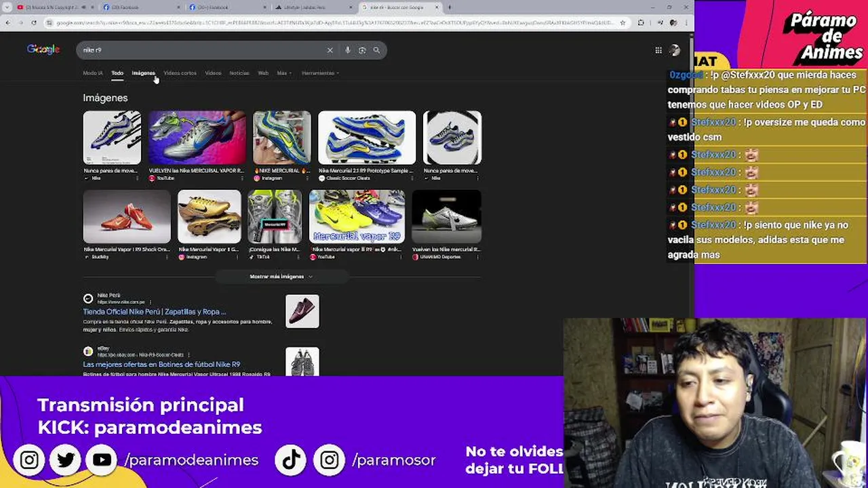Open the UNANIMO Deportes Nike image
Viewport: 868px width, 488px height.
point(447,216)
